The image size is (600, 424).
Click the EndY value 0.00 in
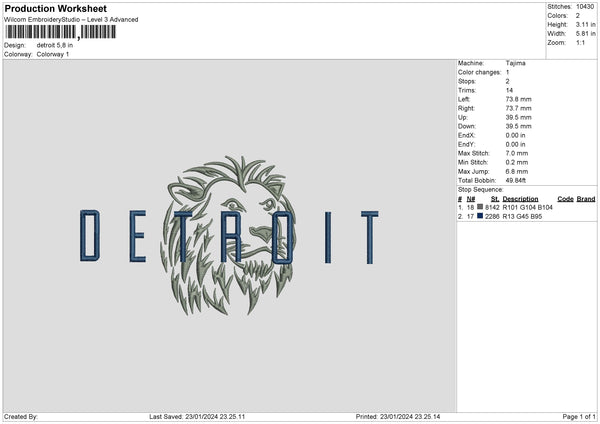(x=515, y=145)
